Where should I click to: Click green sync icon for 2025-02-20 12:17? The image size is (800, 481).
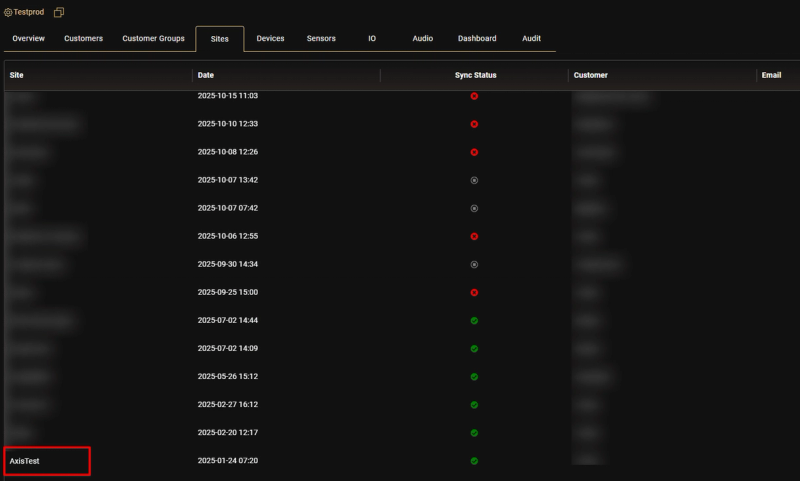pyautogui.click(x=474, y=433)
